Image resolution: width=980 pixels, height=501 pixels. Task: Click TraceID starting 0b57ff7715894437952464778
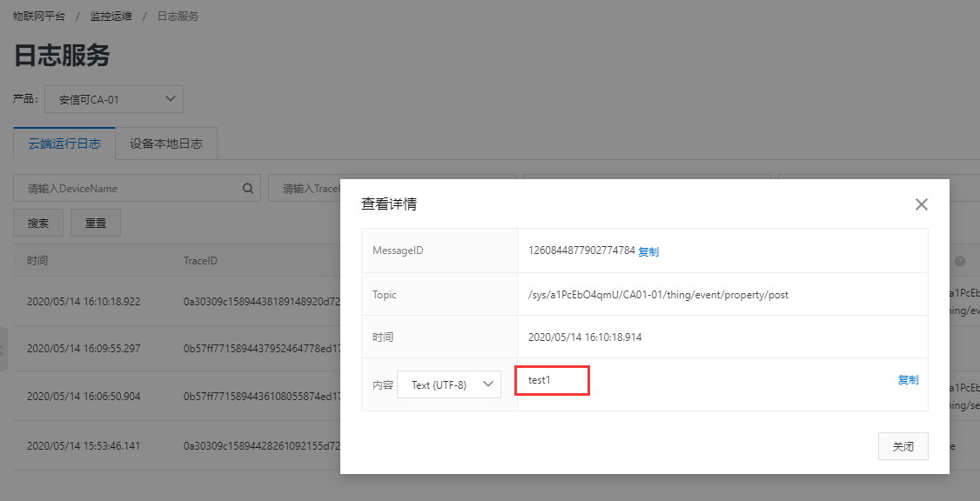point(262,349)
